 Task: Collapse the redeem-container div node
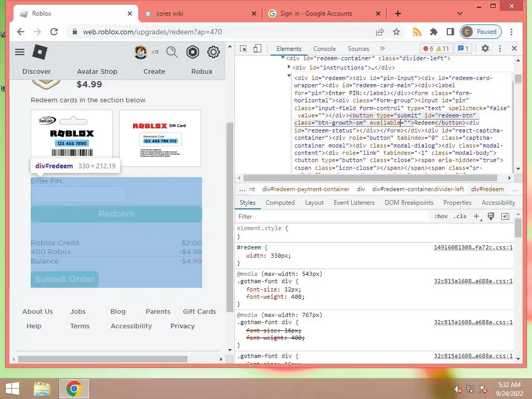[283, 58]
